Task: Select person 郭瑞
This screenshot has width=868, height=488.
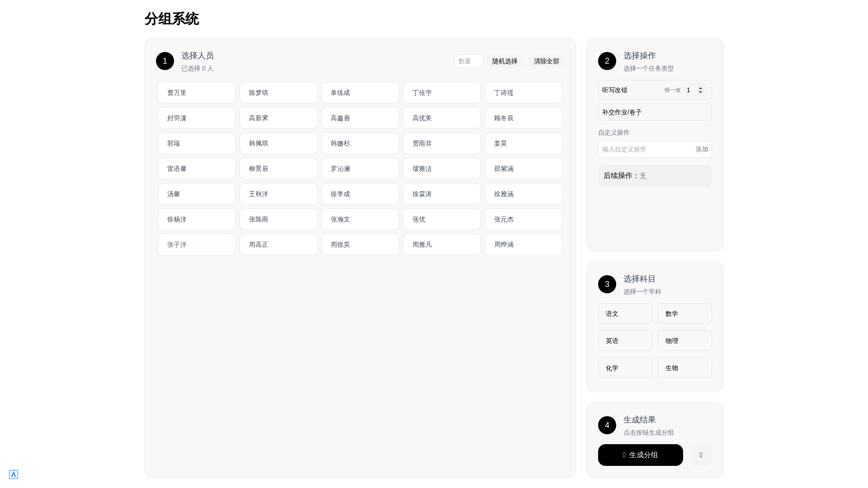Action: coord(197,143)
